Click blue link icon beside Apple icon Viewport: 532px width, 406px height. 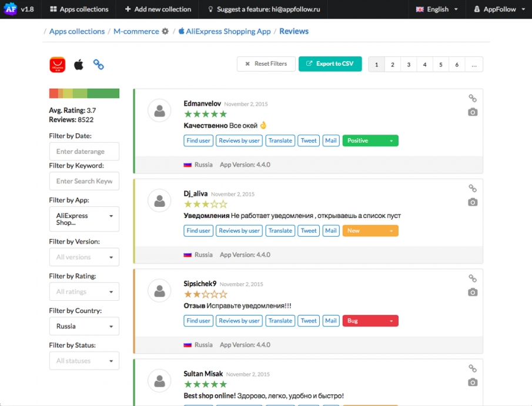click(x=99, y=65)
